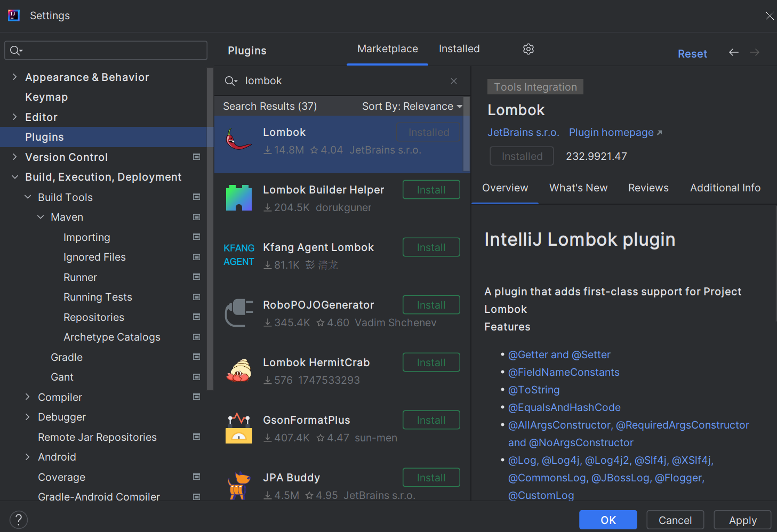Open plugin settings gear menu
Image resolution: width=777 pixels, height=532 pixels.
[x=528, y=49]
